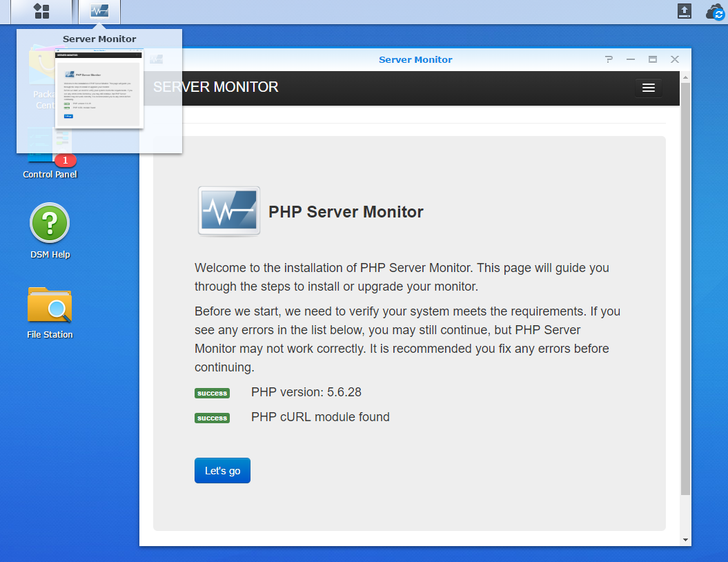
Task: Click the PHP Server Monitor heading
Action: click(346, 212)
